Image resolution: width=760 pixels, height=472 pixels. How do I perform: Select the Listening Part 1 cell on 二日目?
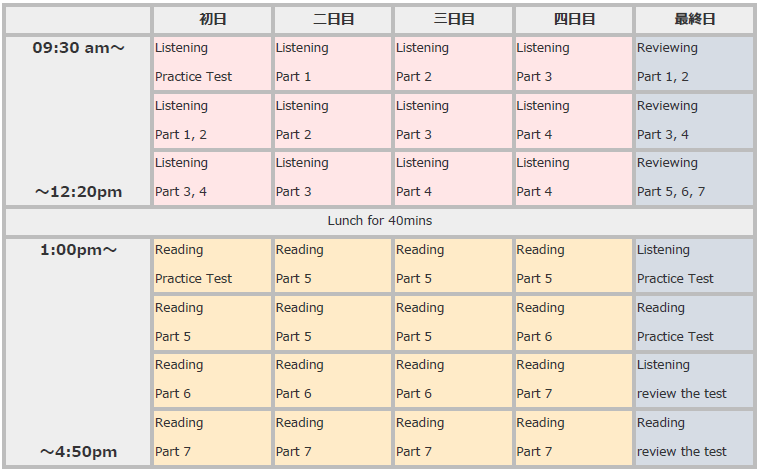click(x=332, y=63)
